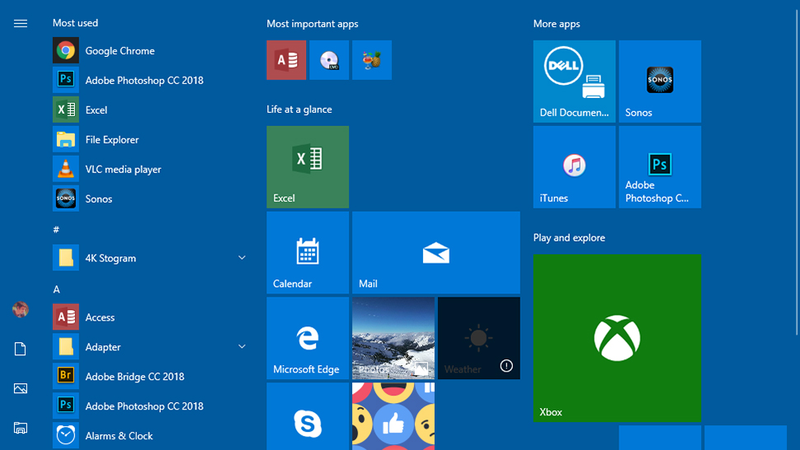Open Adobe Photoshop CC 2018 in Most used

click(x=151, y=80)
